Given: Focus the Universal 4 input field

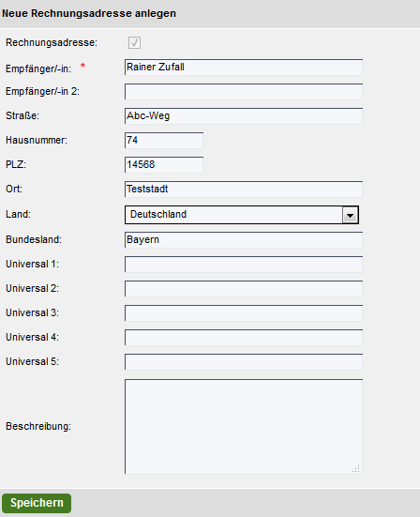Looking at the screenshot, I should (244, 338).
